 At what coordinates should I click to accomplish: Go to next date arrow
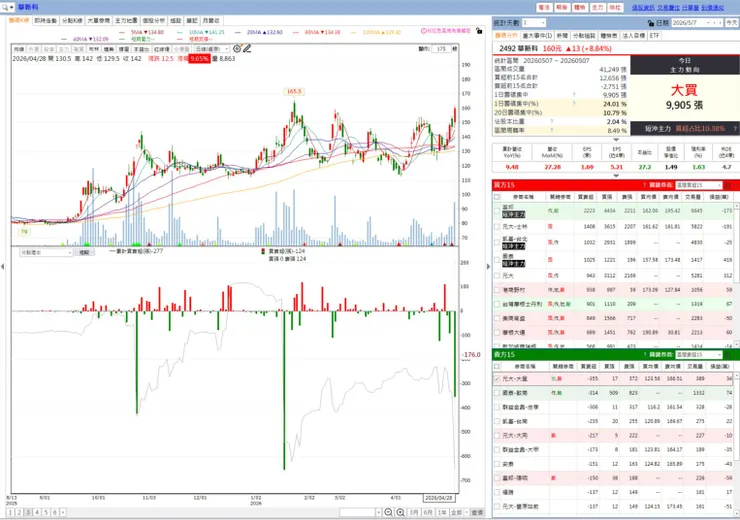[x=721, y=23]
